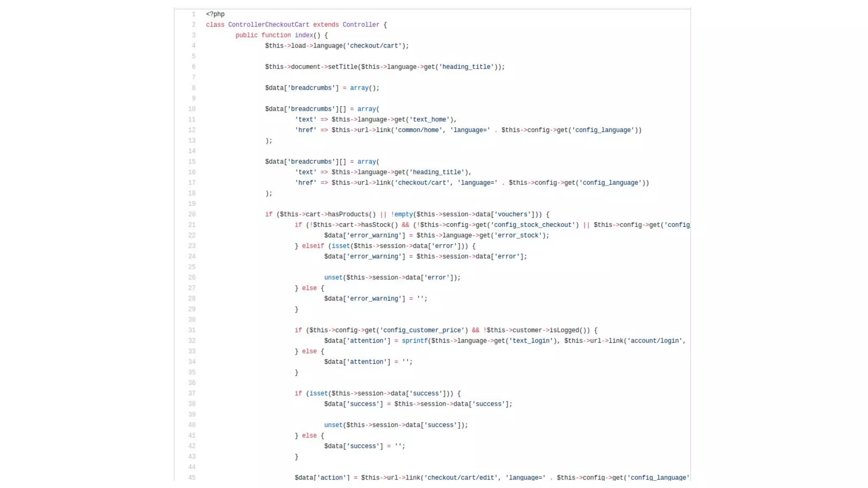Click the ControllerCheckoutCart class name
This screenshot has height=488, width=868.
click(268, 25)
